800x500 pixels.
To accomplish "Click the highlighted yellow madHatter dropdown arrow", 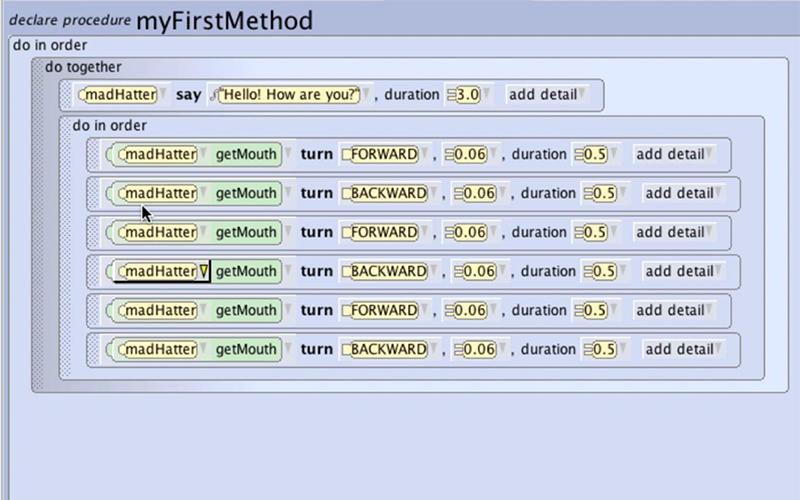I will (204, 271).
